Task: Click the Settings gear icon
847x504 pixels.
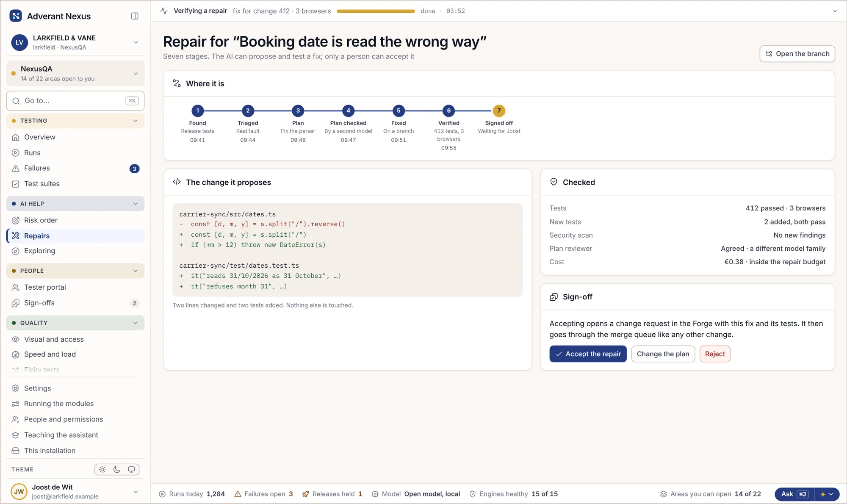Action: [16, 388]
